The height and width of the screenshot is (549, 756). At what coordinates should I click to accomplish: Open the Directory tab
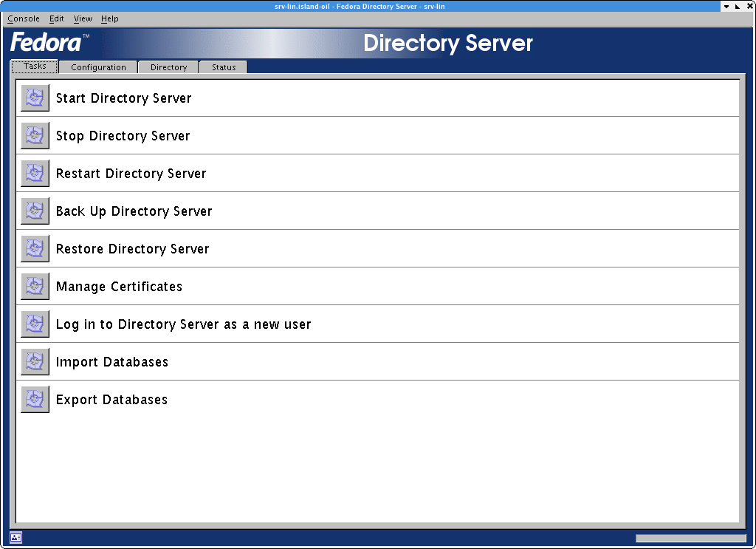168,67
